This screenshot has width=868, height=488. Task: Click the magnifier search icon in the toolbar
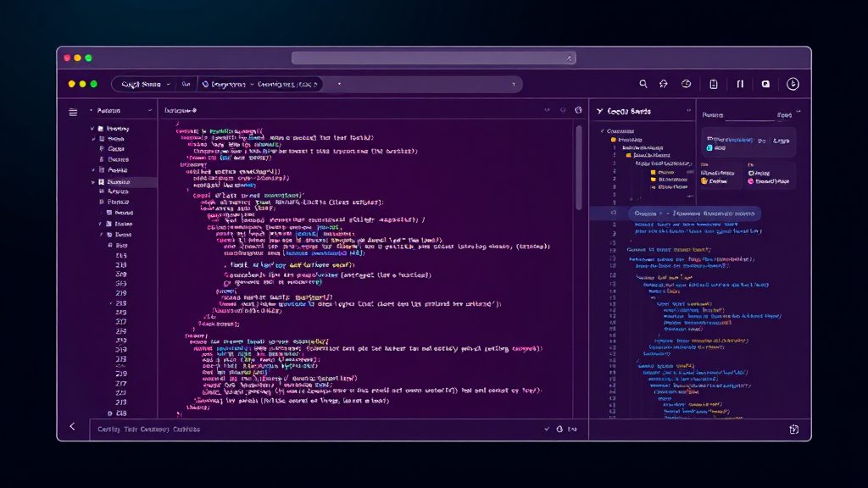(x=643, y=84)
